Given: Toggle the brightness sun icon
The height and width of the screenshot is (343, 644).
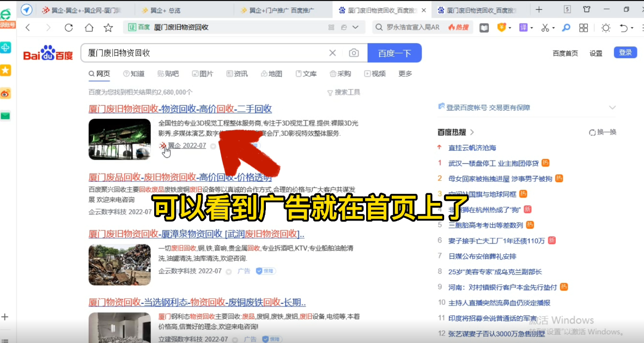Looking at the screenshot, I should pyautogui.click(x=605, y=27).
